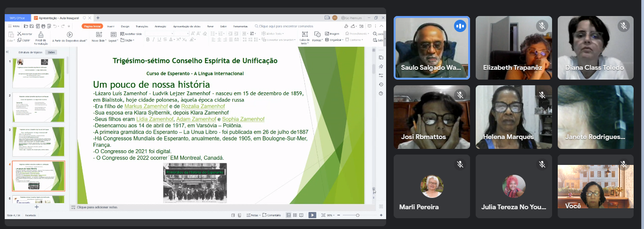Start slideshow from status bar play button
The height and width of the screenshot is (229, 644).
point(312,215)
